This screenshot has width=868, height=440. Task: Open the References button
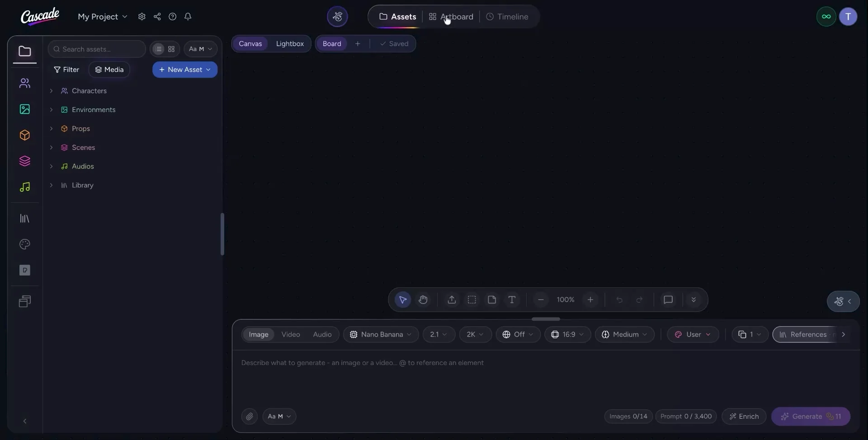(x=805, y=335)
